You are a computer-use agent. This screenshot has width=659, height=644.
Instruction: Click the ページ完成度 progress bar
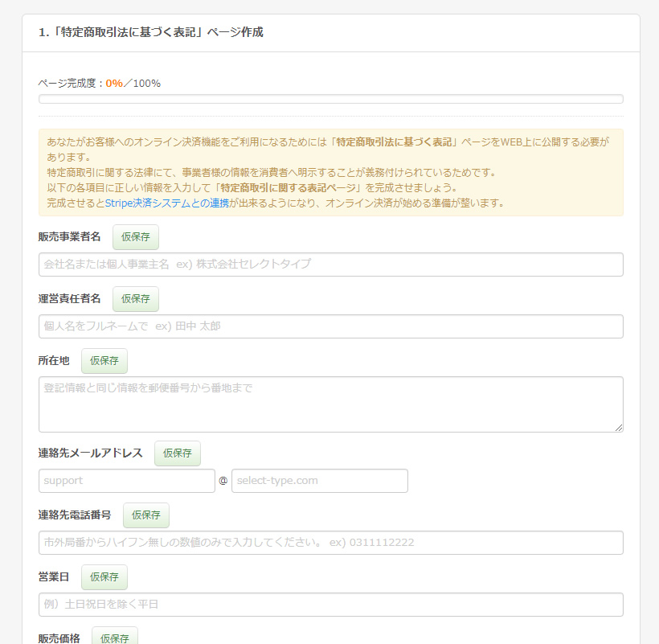click(x=330, y=99)
